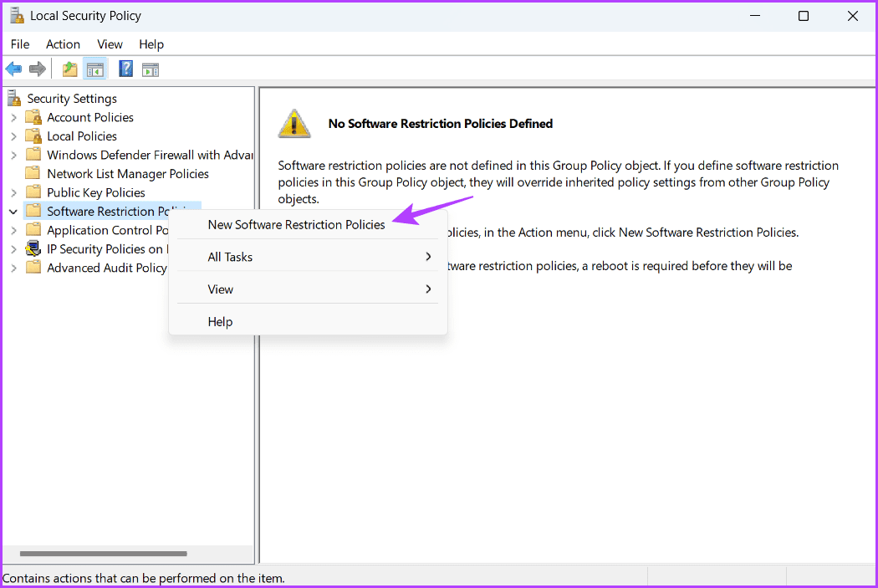
Task: Click the status bar message text
Action: pyautogui.click(x=143, y=578)
